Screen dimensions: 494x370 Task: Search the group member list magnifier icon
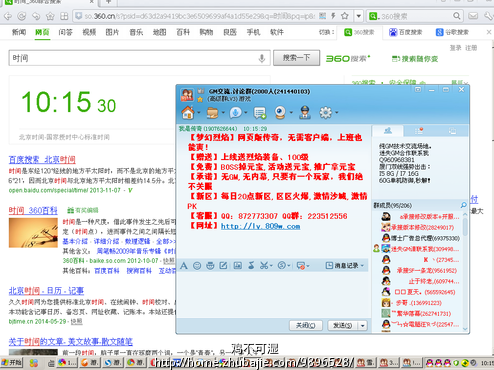click(463, 205)
